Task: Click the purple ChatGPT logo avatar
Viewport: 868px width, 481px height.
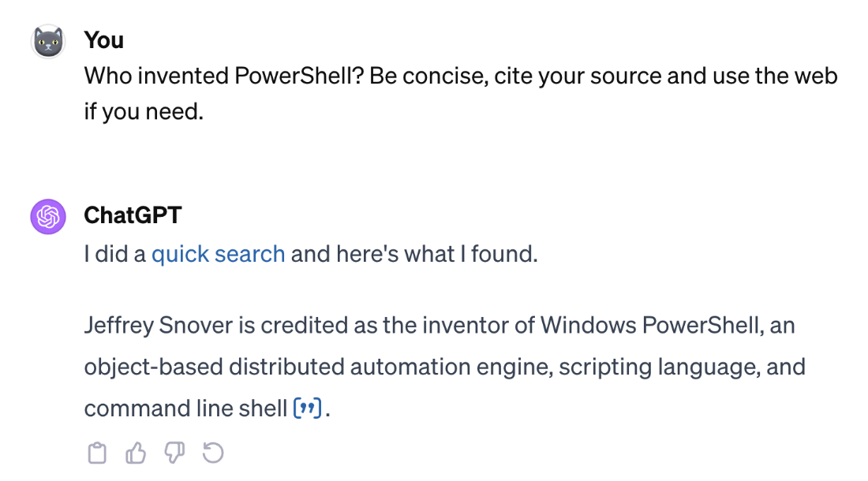Action: click(x=47, y=217)
